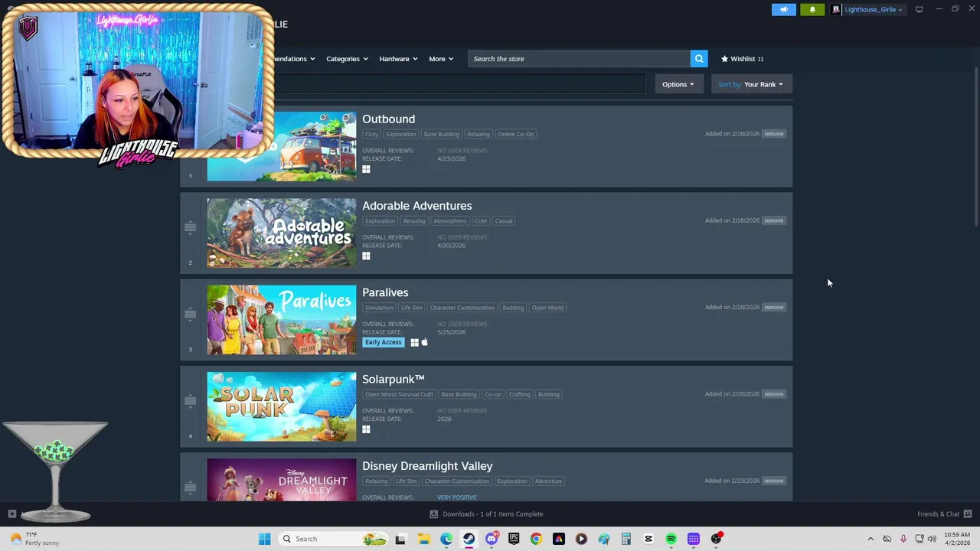Click the Windows platform icon under Outbound
The height and width of the screenshot is (551, 980).
(366, 169)
